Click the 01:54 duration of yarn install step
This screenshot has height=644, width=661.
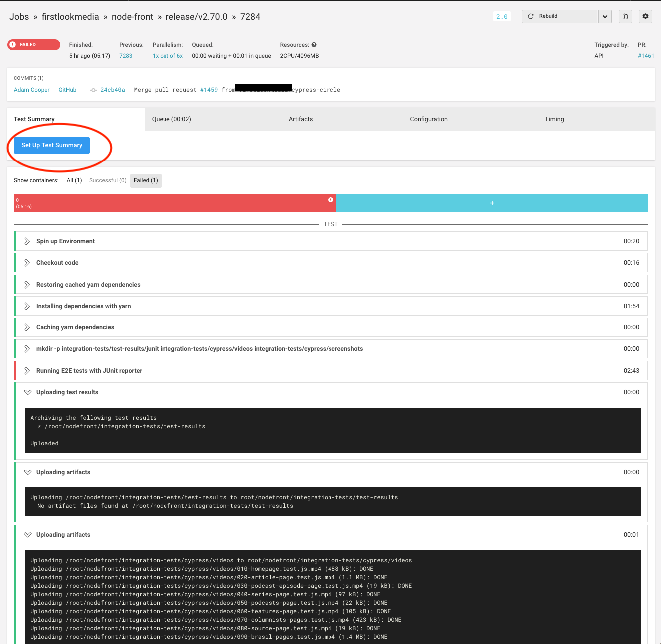coord(631,306)
